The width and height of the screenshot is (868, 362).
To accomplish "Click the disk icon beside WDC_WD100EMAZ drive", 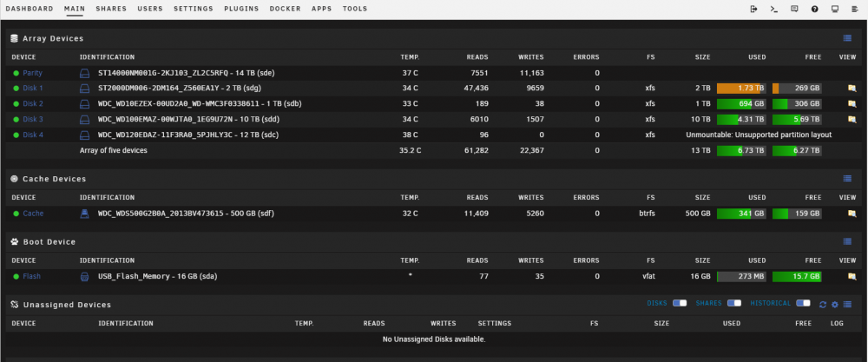I will [85, 120].
